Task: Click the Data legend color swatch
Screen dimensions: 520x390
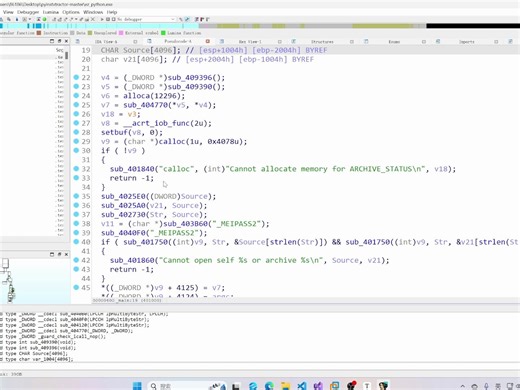Action: pyautogui.click(x=72, y=33)
